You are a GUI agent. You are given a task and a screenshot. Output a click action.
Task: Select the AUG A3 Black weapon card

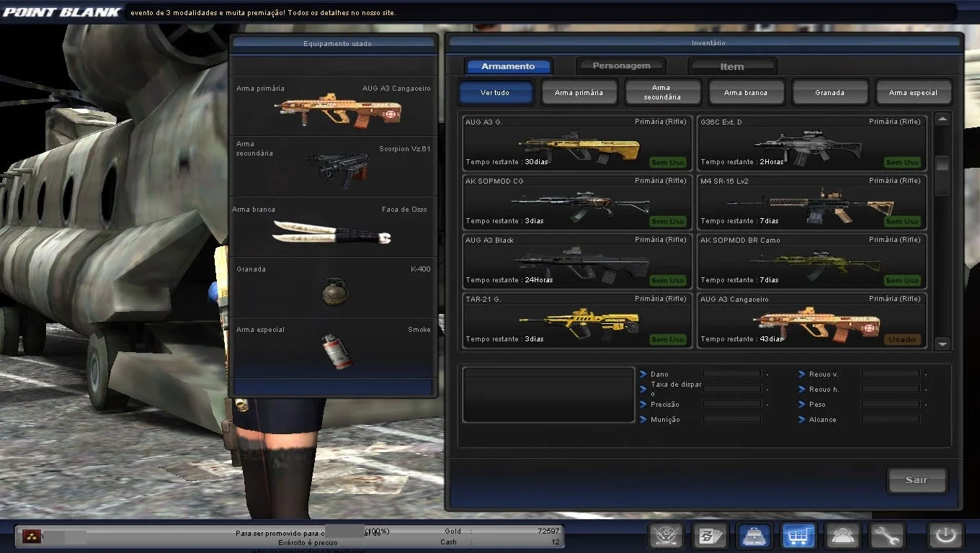point(577,261)
